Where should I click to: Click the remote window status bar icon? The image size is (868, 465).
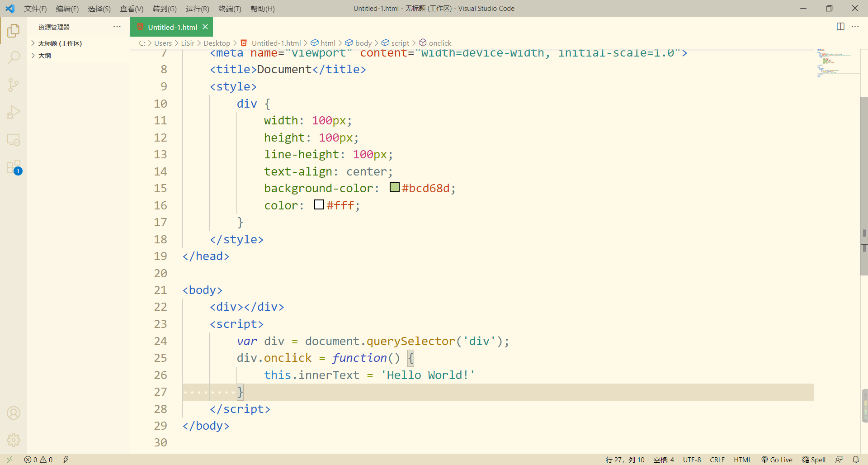point(10,460)
